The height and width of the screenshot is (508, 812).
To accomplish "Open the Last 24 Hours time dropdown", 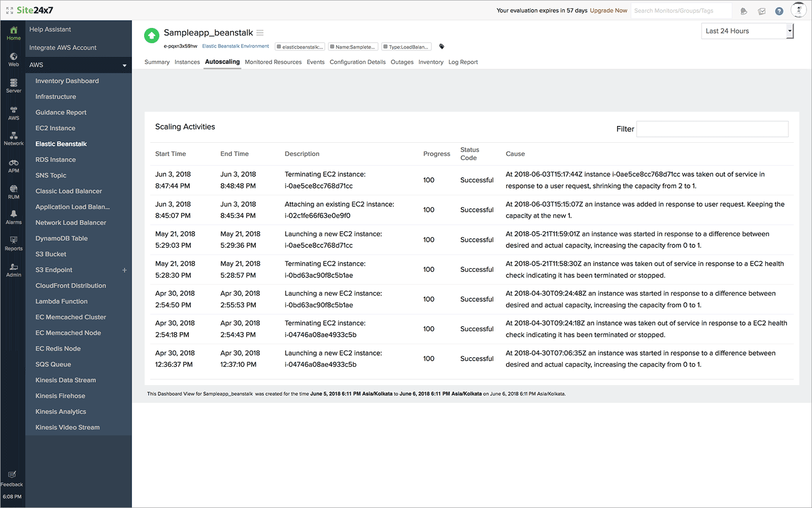I will click(747, 31).
